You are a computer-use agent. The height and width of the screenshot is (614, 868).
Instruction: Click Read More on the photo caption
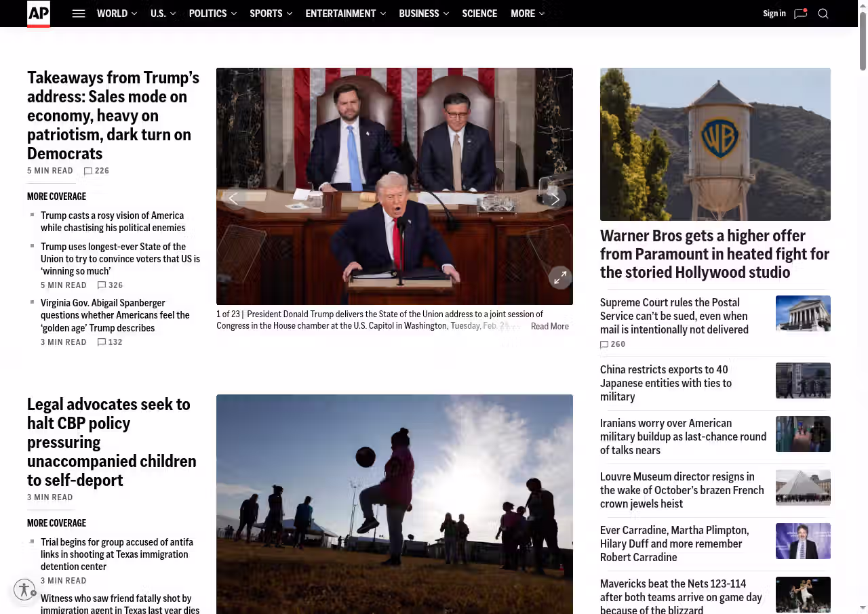549,327
